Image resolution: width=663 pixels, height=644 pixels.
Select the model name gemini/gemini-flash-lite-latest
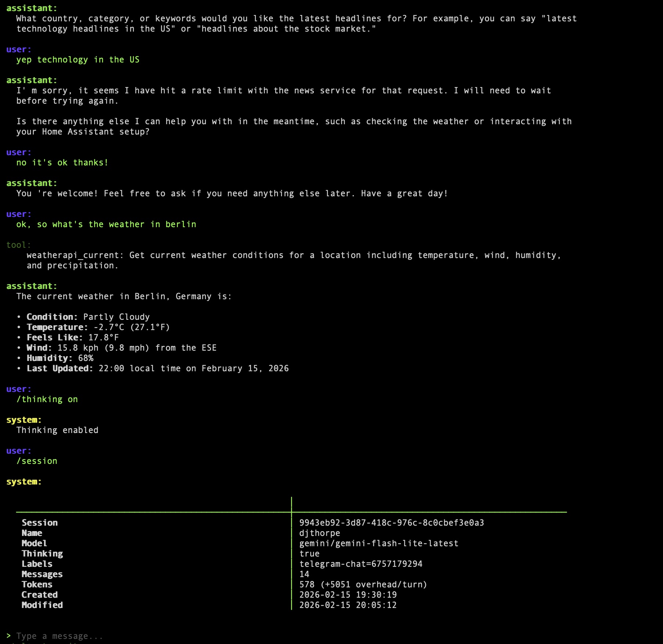click(x=379, y=543)
